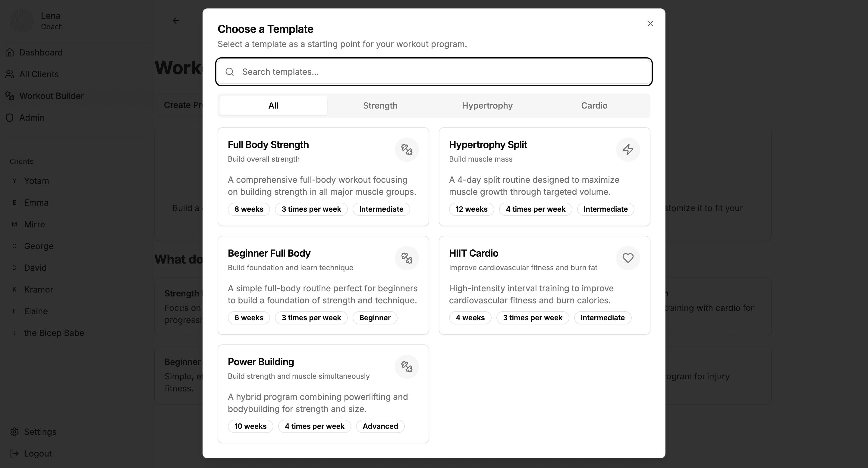
Task: Open the HIIT Cardio template title
Action: [x=473, y=253]
